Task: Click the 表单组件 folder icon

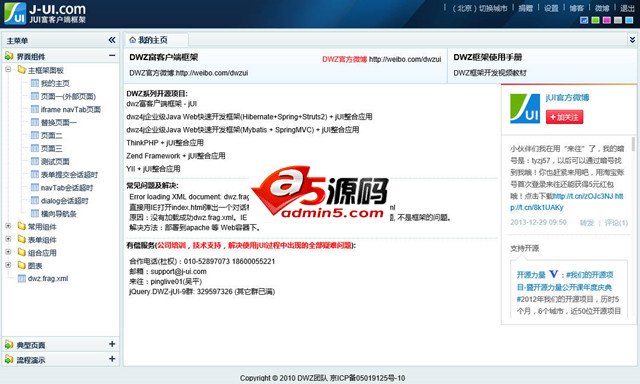Action: click(x=22, y=239)
